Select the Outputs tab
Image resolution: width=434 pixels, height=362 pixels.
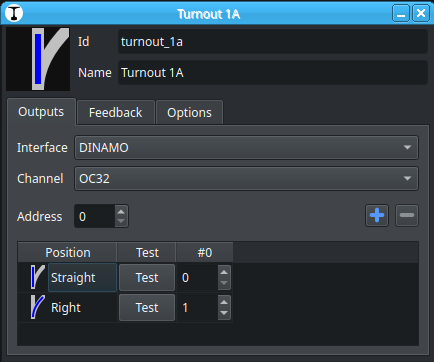pyautogui.click(x=41, y=112)
